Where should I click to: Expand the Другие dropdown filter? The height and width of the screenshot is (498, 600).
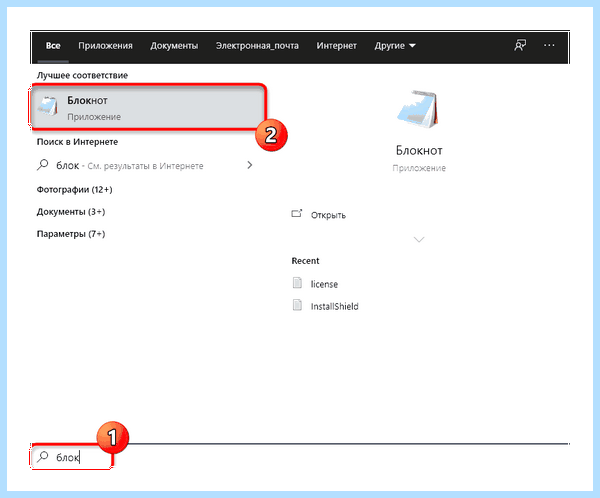[395, 46]
